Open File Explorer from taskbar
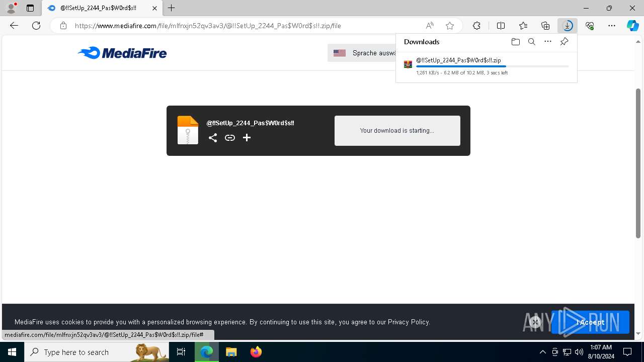644x362 pixels. point(231,352)
